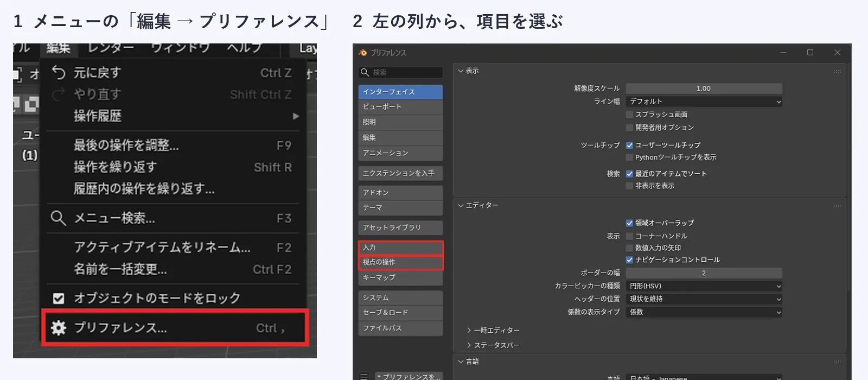Enable the Pythonツールチップを表示 checkbox
Image resolution: width=868 pixels, height=380 pixels.
coord(629,157)
